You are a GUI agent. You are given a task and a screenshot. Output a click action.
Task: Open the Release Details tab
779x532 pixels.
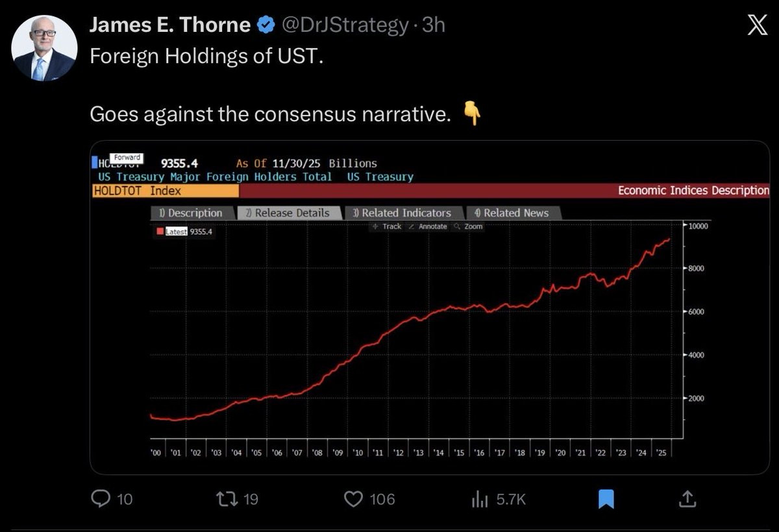(x=288, y=213)
